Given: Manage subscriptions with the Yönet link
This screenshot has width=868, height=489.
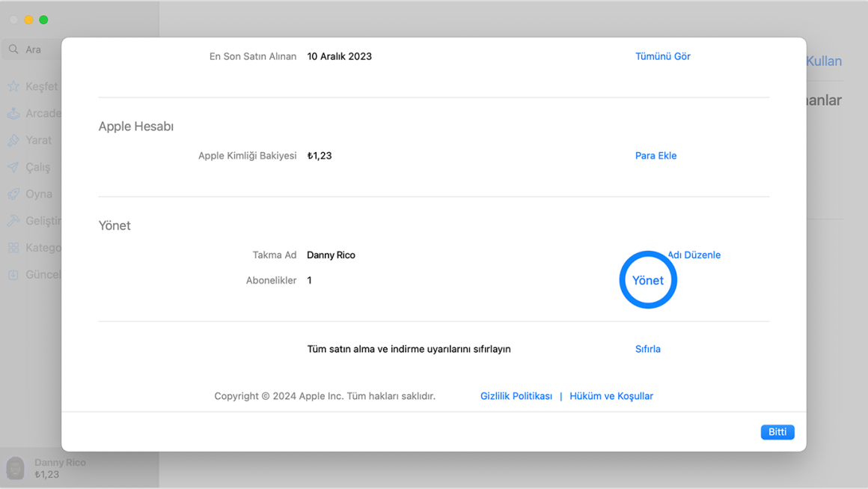Looking at the screenshot, I should click(x=648, y=280).
